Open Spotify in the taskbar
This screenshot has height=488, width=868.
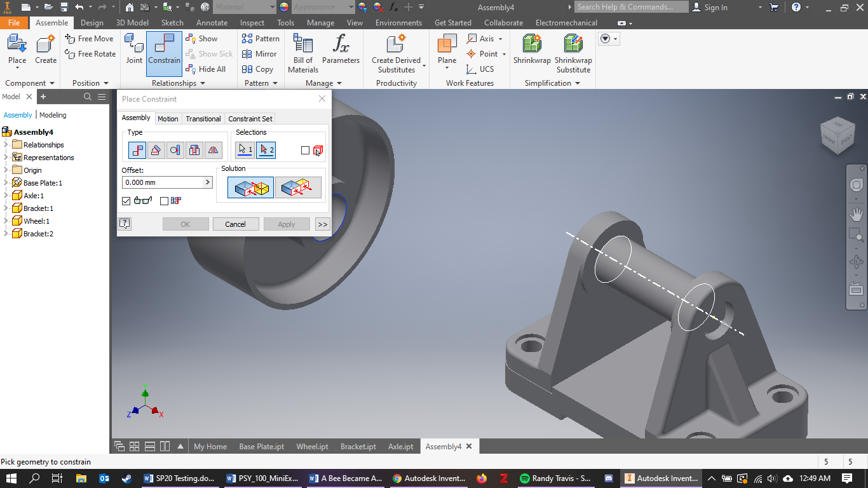555,478
